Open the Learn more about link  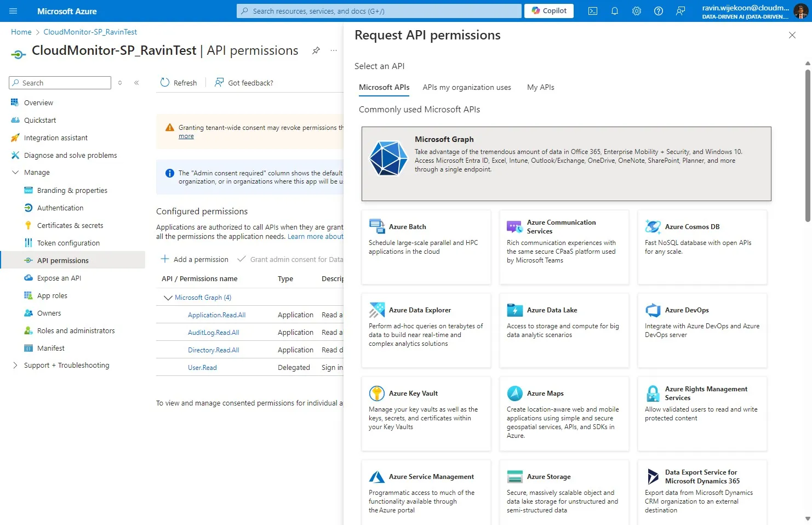coord(316,236)
